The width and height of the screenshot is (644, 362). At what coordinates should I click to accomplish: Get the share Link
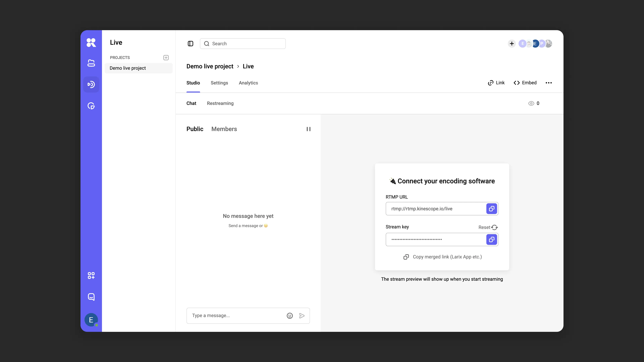pyautogui.click(x=496, y=83)
